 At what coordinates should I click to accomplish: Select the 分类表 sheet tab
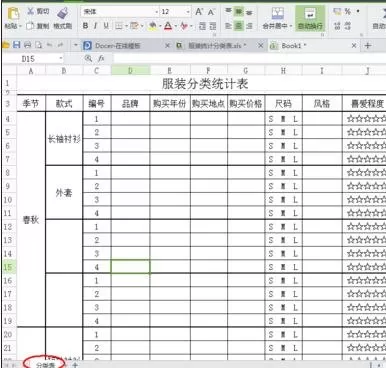click(x=46, y=365)
